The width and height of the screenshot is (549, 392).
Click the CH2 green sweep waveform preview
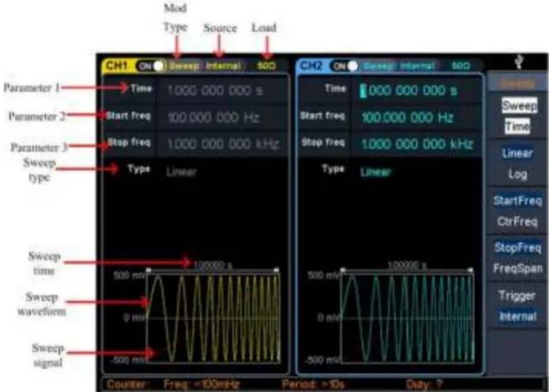407,319
